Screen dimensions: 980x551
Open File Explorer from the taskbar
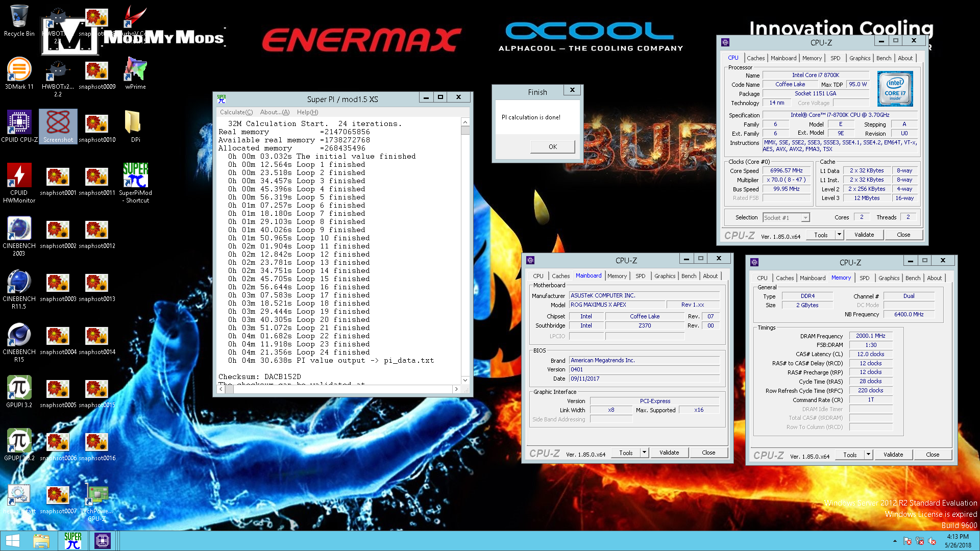point(41,541)
